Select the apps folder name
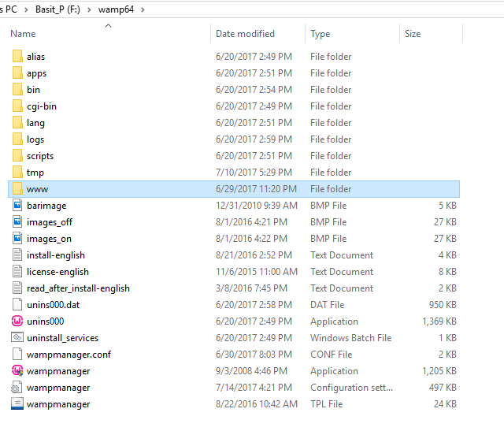Viewport: 504px width, 431px height. (37, 73)
